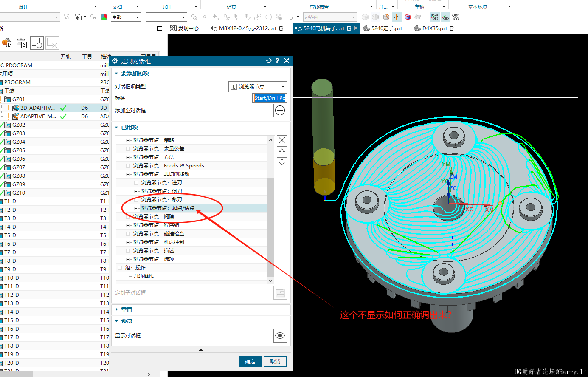Click the 工具 column header

[87, 57]
